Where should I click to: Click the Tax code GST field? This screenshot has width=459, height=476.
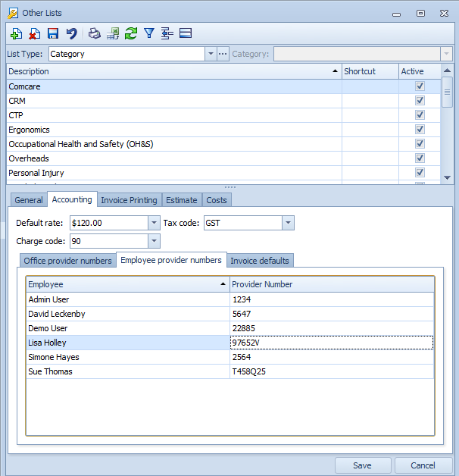click(243, 223)
